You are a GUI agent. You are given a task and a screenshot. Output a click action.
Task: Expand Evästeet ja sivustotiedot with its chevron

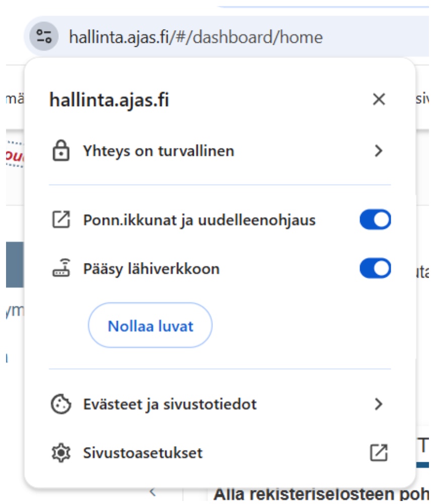[x=379, y=404]
